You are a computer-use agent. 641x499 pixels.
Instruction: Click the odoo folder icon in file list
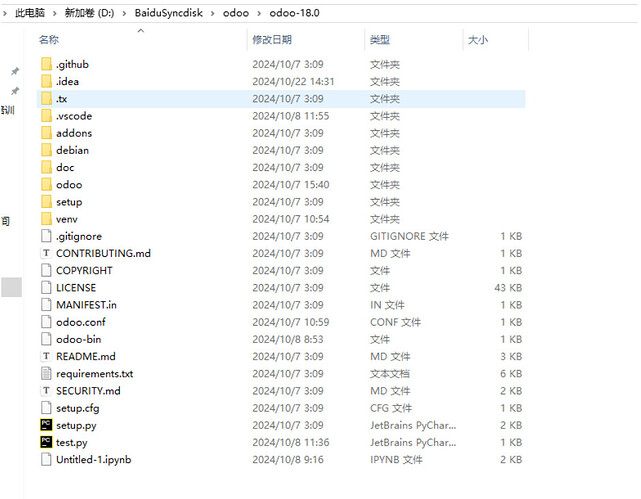pos(46,184)
